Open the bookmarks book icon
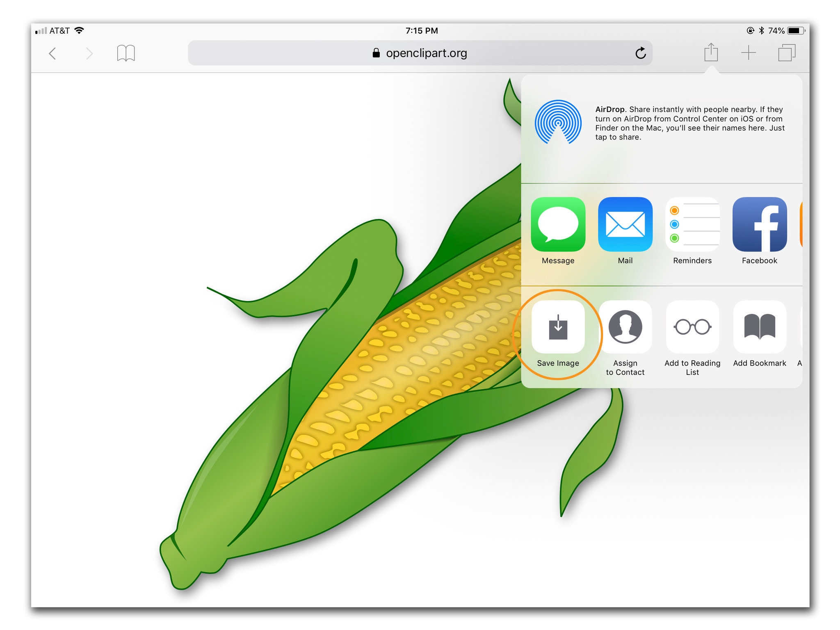This screenshot has height=630, width=840. (126, 53)
